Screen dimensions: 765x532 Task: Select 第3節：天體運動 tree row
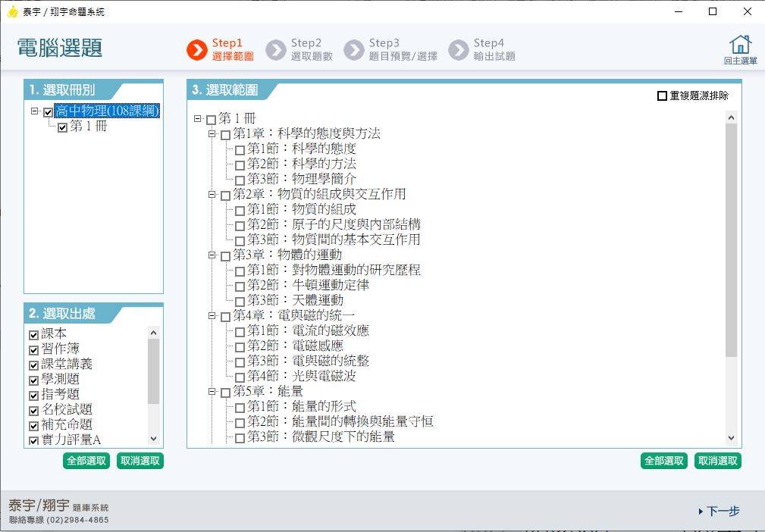(x=295, y=300)
